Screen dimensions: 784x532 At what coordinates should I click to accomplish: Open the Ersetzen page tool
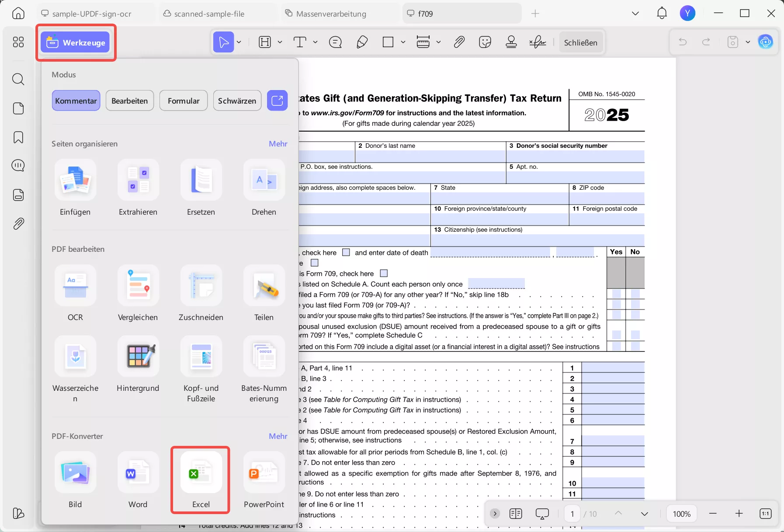coord(201,188)
